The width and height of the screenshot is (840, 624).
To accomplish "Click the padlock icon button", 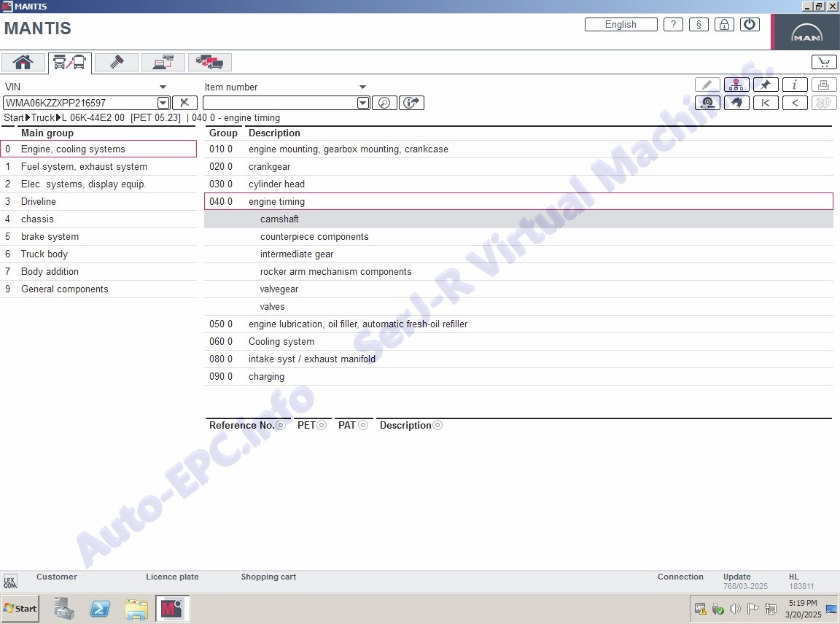I will point(724,25).
